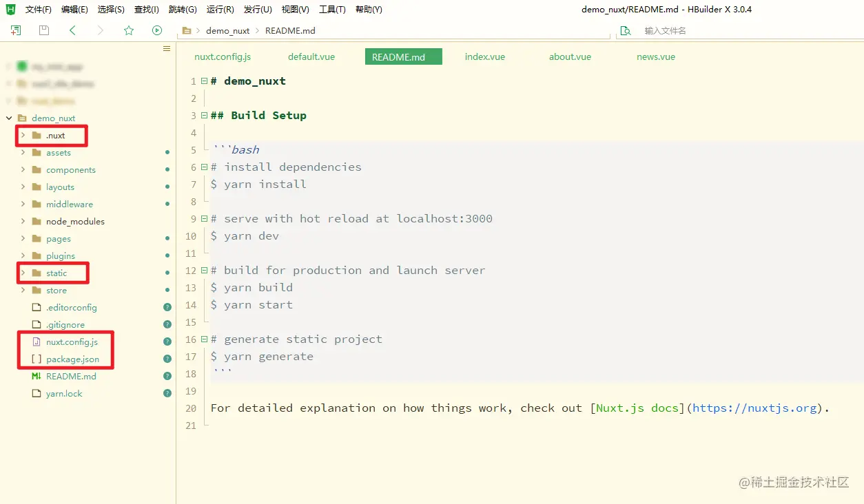This screenshot has height=504, width=864.
Task: Open the 跳转(G) menu
Action: tap(183, 10)
